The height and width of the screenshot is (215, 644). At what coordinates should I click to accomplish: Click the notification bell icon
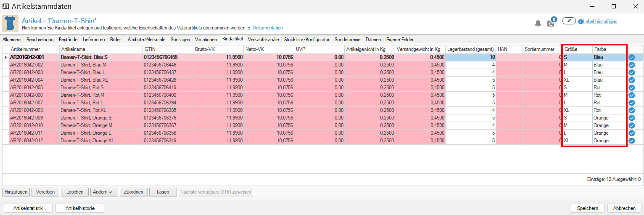click(538, 23)
